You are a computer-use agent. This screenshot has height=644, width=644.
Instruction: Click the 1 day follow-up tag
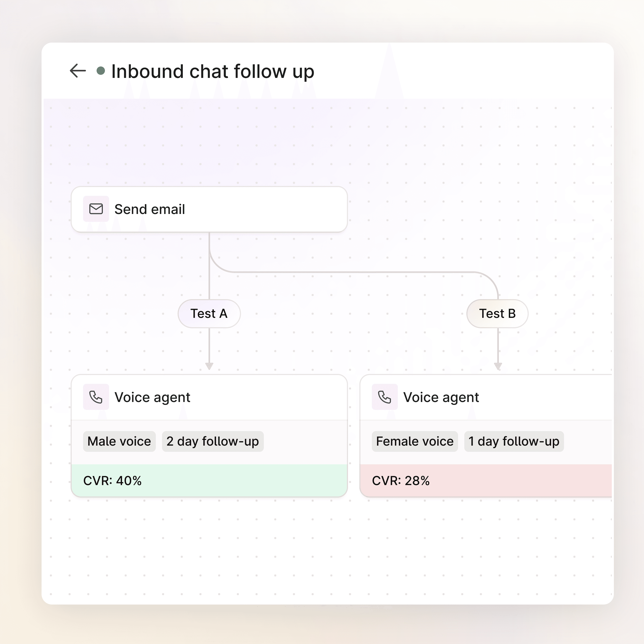[x=514, y=441]
